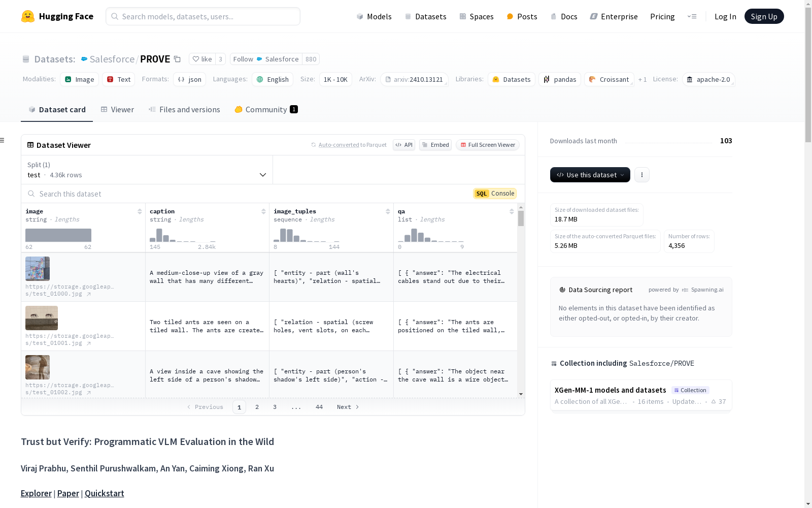Click the Datasets library tag
The image size is (812, 508).
pos(512,79)
